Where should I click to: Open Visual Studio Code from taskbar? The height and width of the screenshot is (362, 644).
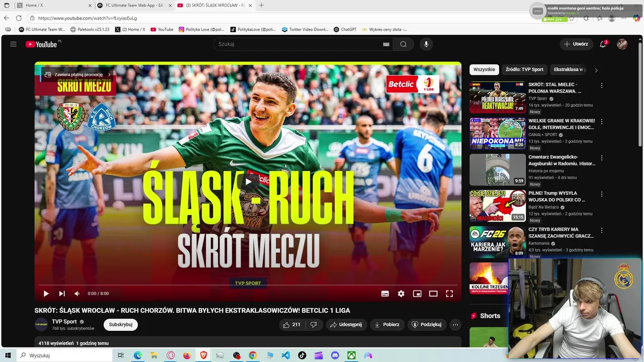click(x=286, y=355)
